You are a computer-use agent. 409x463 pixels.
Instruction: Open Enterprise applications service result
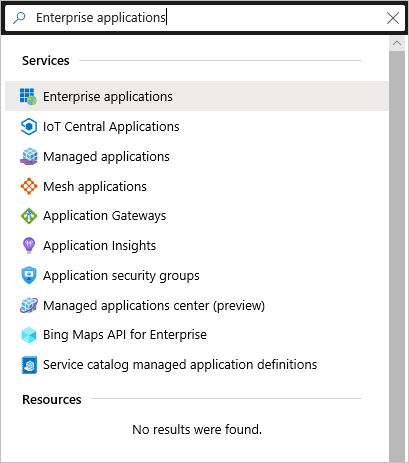197,97
